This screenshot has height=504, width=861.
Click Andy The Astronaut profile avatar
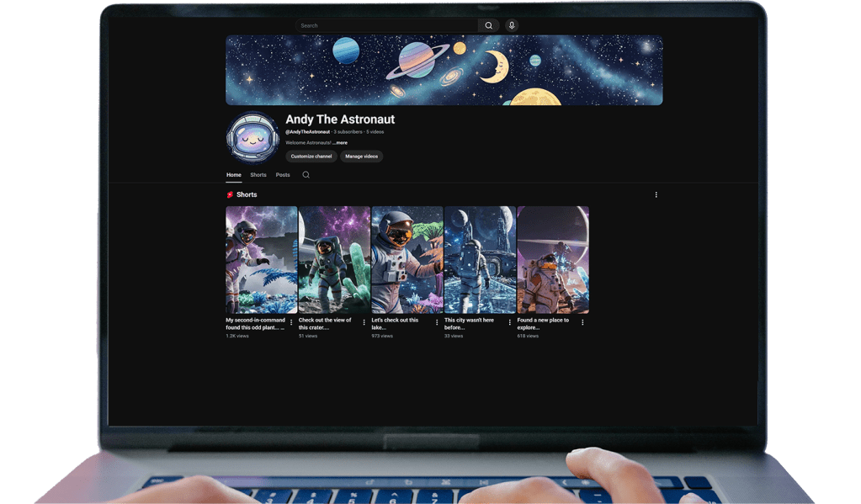pos(252,137)
